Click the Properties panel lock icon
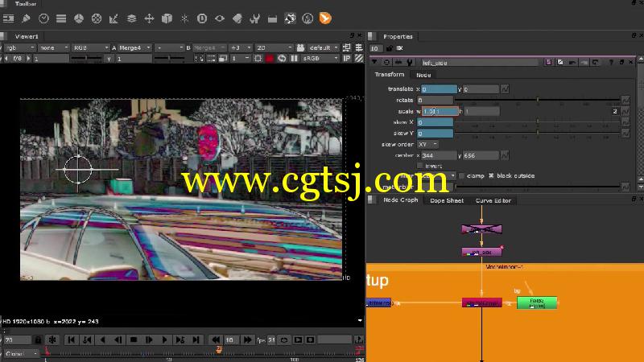This screenshot has width=644, height=362. (390, 48)
